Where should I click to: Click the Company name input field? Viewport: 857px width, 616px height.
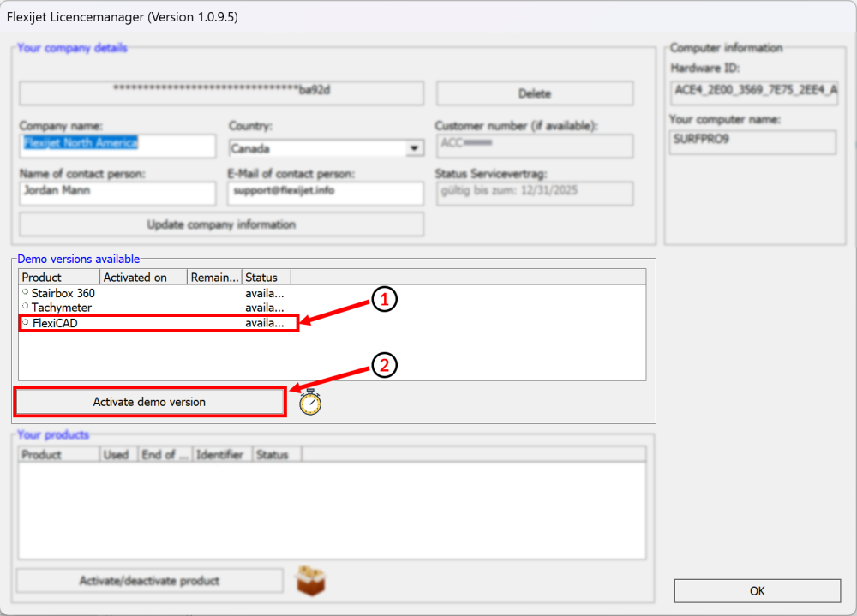click(117, 146)
